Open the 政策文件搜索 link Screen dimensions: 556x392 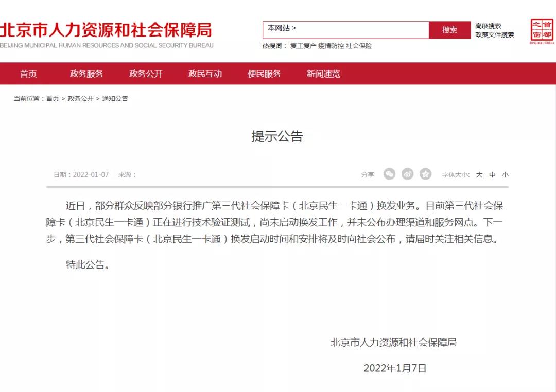494,35
